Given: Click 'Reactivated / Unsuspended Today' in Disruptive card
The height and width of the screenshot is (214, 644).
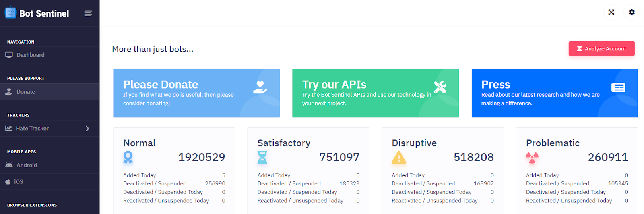Looking at the screenshot, I should (435, 200).
